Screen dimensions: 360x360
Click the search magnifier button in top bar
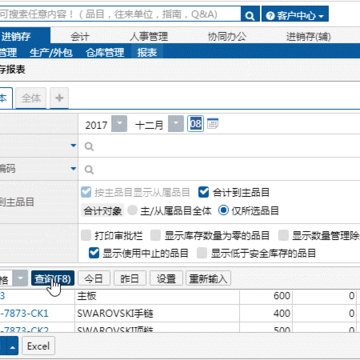point(250,15)
